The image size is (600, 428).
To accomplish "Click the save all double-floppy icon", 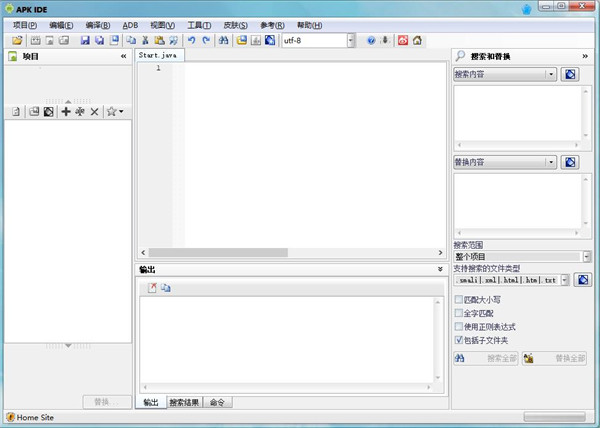I will (99, 40).
